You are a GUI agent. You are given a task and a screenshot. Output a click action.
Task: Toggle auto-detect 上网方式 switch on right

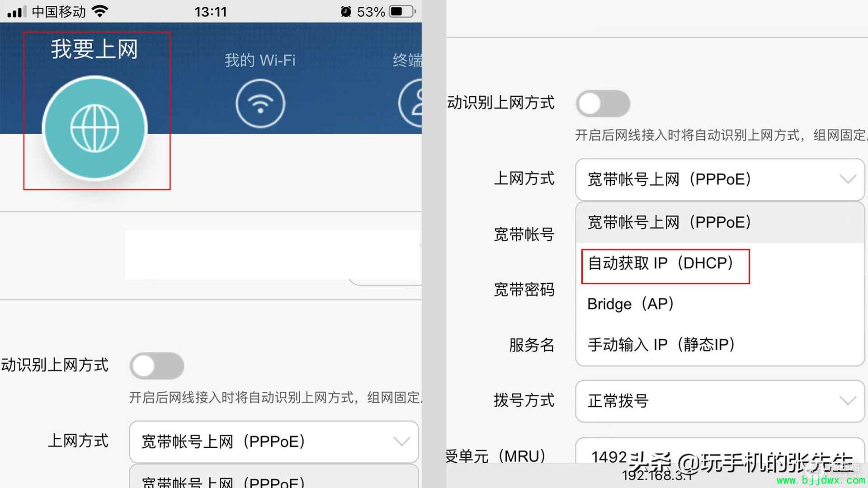[603, 103]
